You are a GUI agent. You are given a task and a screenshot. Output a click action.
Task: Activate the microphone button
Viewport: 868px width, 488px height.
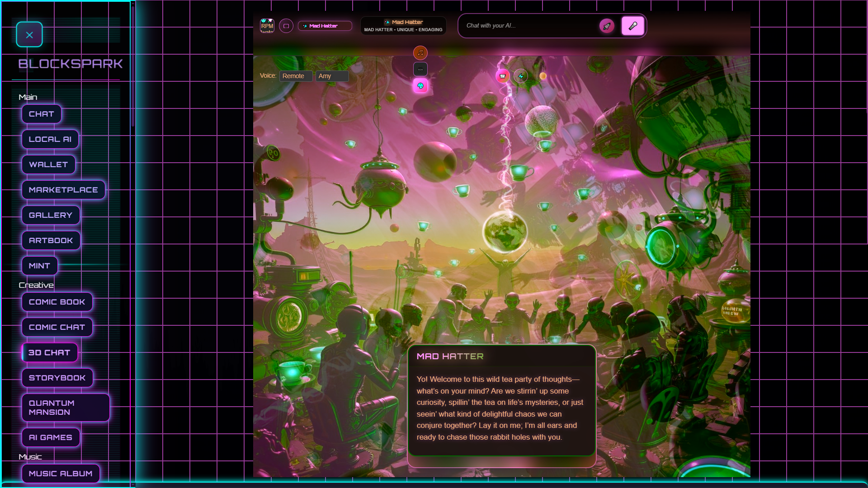(x=632, y=26)
